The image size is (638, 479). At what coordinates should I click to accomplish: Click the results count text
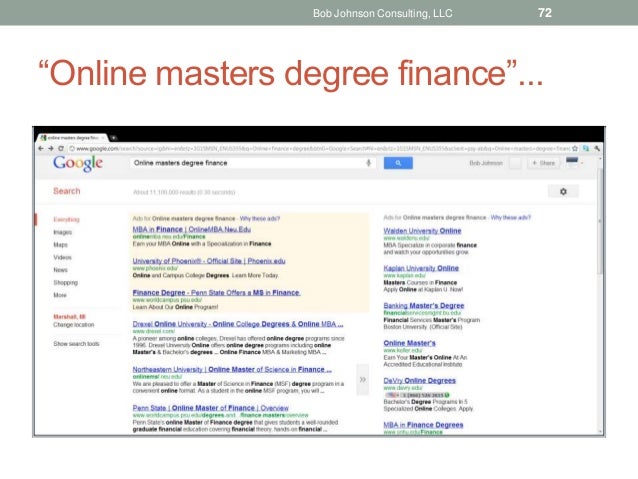click(x=184, y=192)
